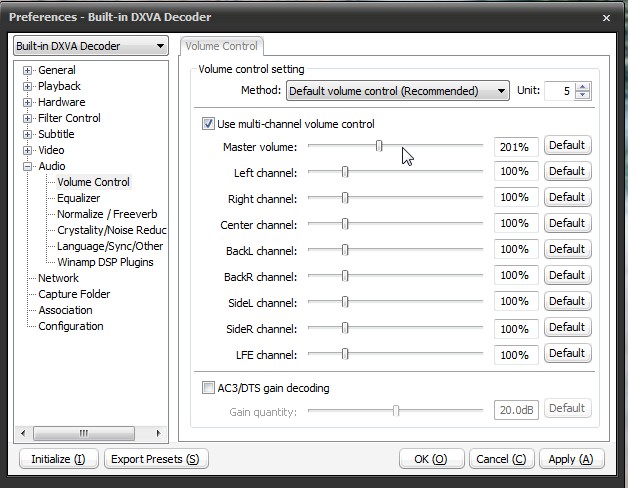Increase Unit value with up spinner arrow
This screenshot has width=628, height=488.
click(x=582, y=87)
